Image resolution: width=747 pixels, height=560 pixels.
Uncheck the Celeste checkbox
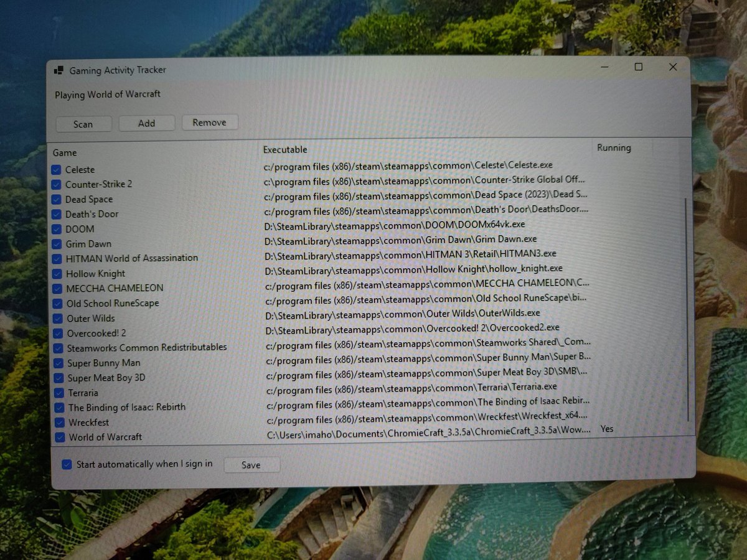click(56, 169)
